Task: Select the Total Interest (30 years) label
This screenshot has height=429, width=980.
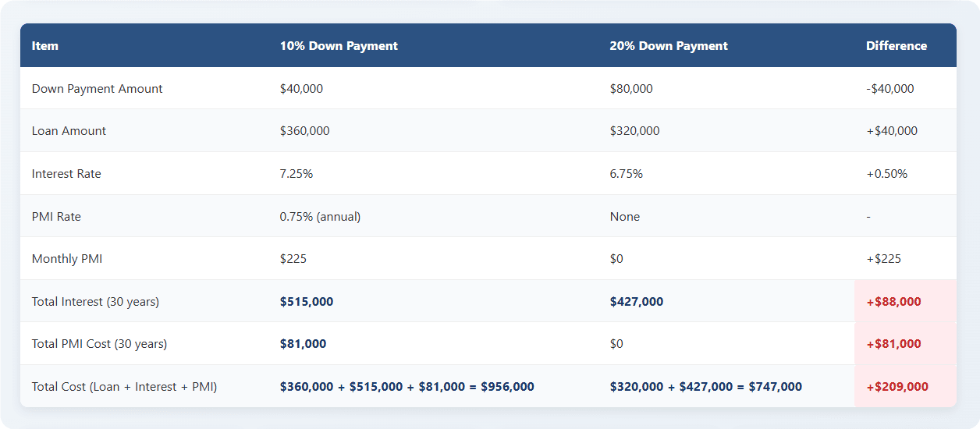Action: 95,302
